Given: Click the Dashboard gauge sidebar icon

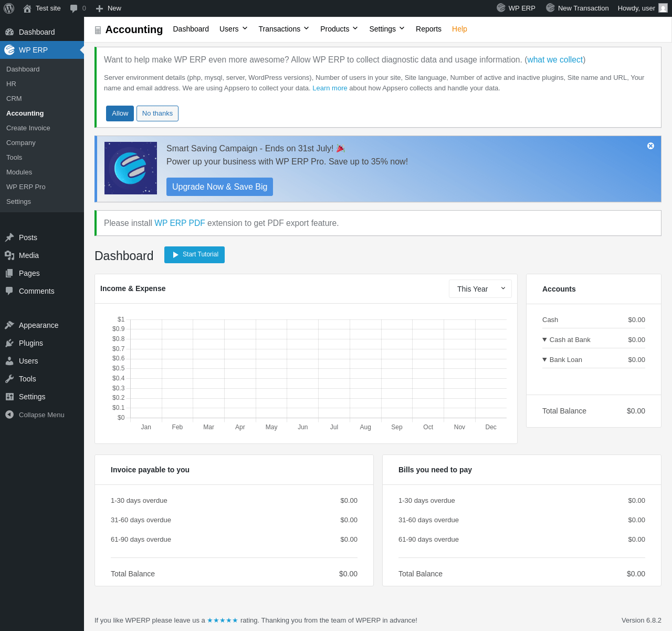Looking at the screenshot, I should (9, 32).
